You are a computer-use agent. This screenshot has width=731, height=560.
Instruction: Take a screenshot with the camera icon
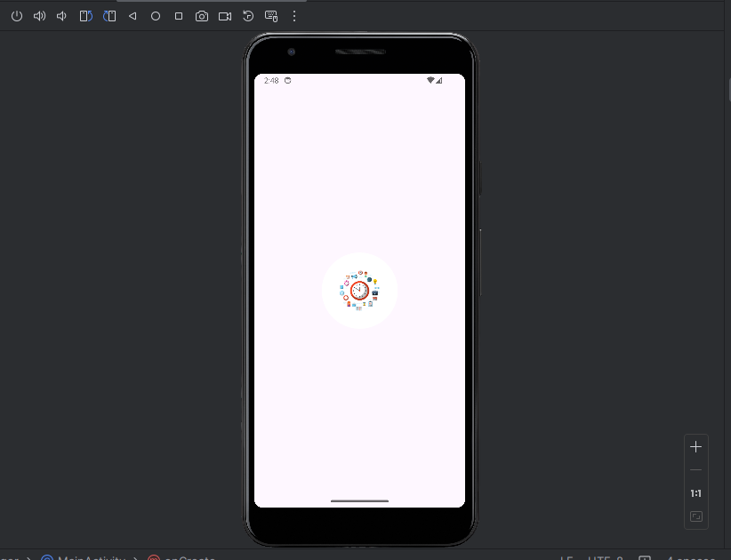202,16
